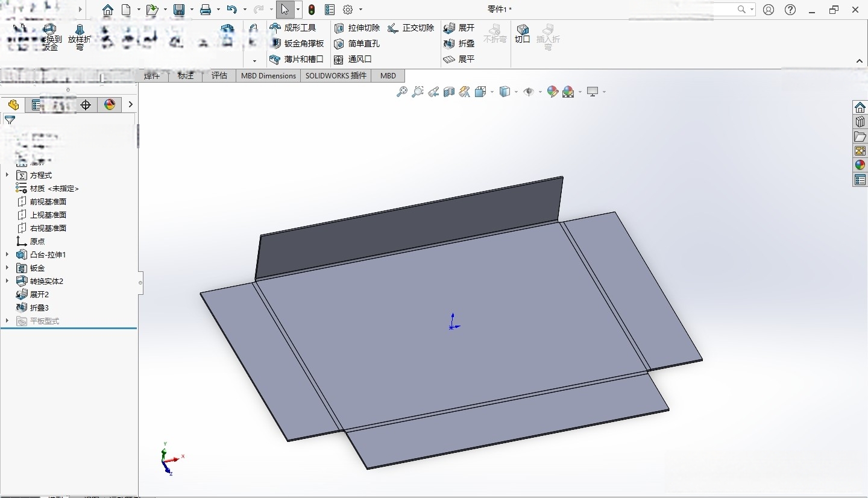Click Zoom to Area icon in view toolbar
The width and height of the screenshot is (868, 498).
point(418,92)
